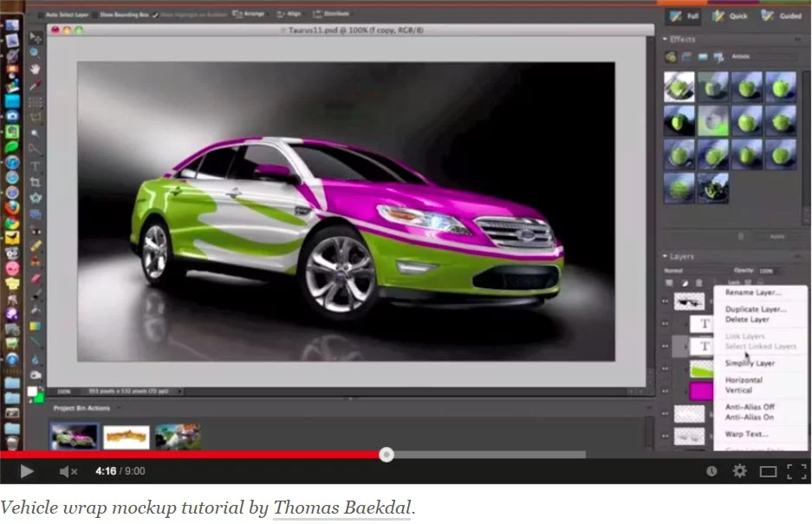The image size is (812, 524).
Task: Select the Crop tool
Action: tap(36, 182)
